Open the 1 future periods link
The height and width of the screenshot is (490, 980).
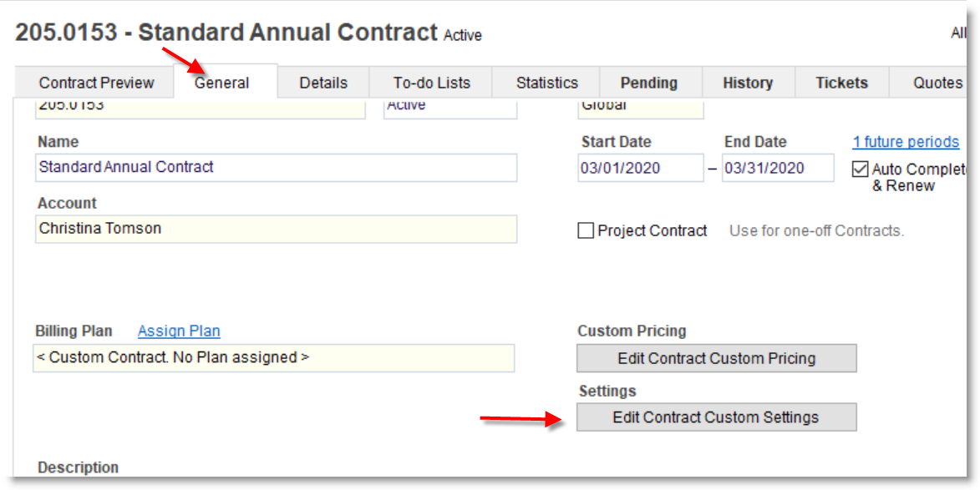click(906, 142)
